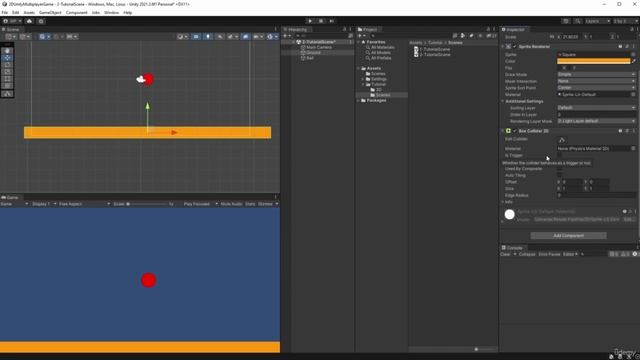Toggle scene lighting bulb icon

(x=208, y=37)
